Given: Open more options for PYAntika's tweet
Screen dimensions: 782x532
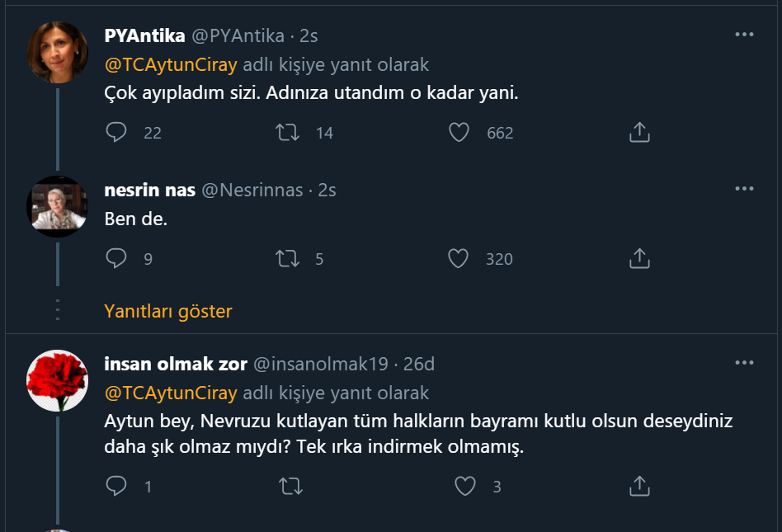Looking at the screenshot, I should point(744,35).
